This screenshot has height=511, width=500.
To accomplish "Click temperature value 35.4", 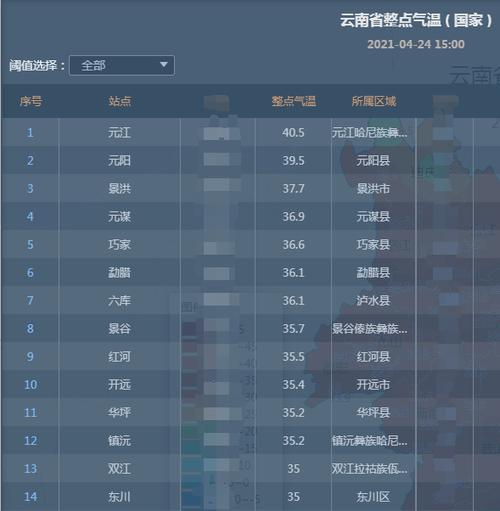I will coord(293,385).
